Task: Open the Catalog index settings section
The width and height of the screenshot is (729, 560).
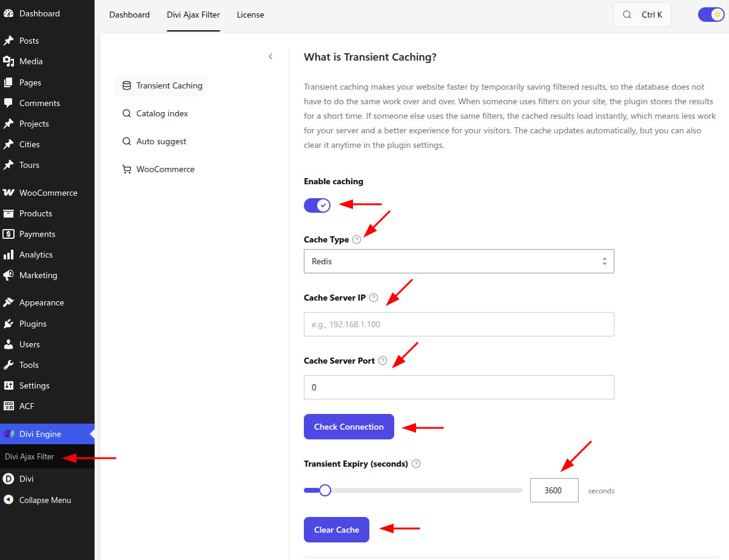Action: tap(155, 113)
